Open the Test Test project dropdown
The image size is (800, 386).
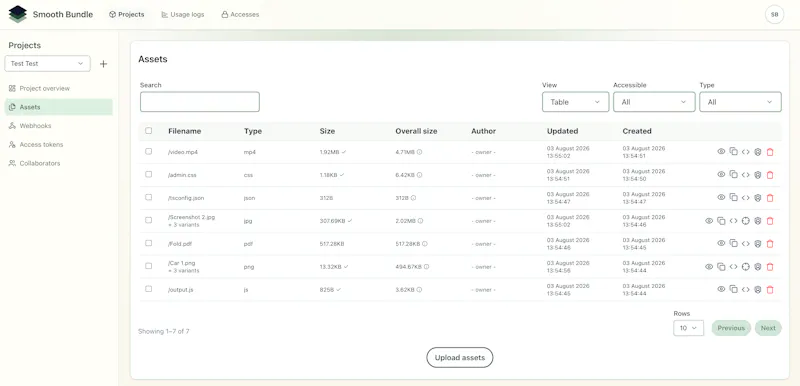tap(47, 64)
